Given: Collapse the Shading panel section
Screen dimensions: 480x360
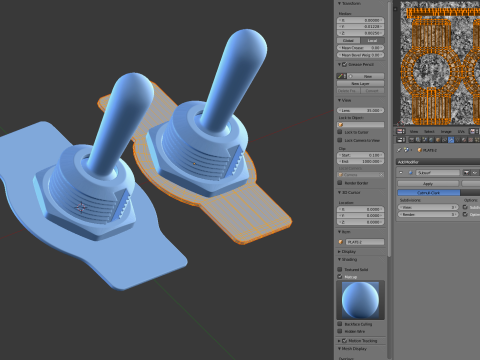Looking at the screenshot, I should (x=339, y=259).
